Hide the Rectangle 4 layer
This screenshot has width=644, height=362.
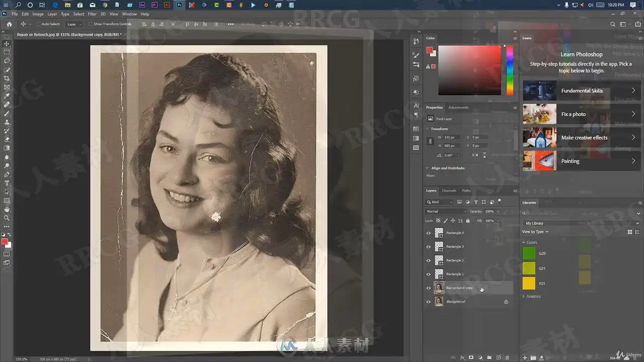pos(429,233)
